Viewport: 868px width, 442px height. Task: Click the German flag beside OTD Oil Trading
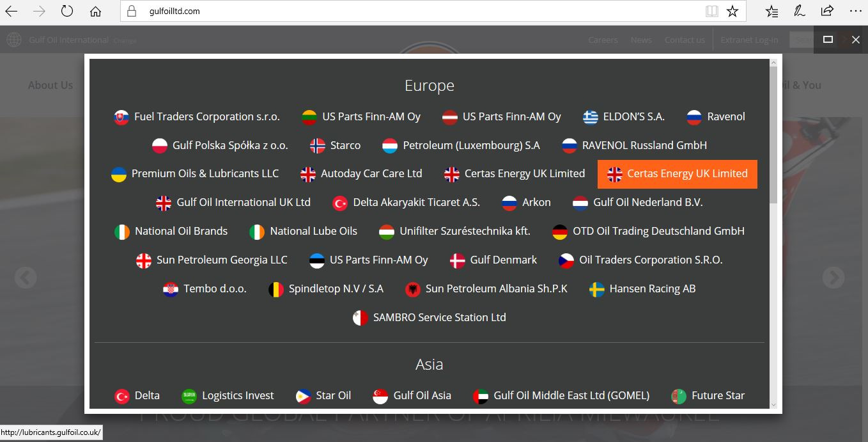(x=560, y=232)
